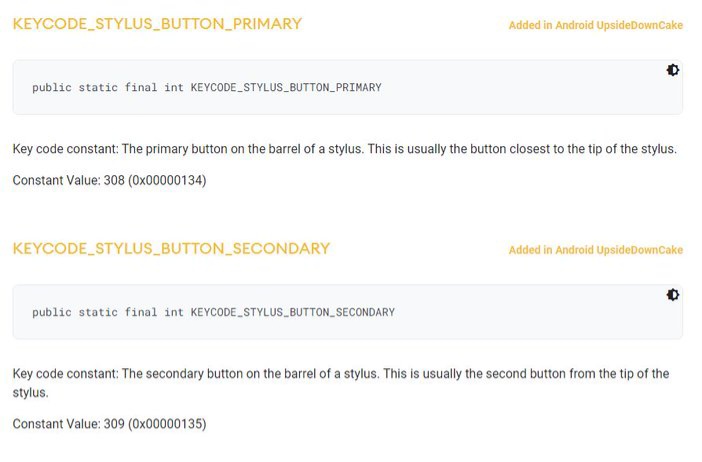Click 'public static final int' in SECONDARY snippet

[x=108, y=313]
